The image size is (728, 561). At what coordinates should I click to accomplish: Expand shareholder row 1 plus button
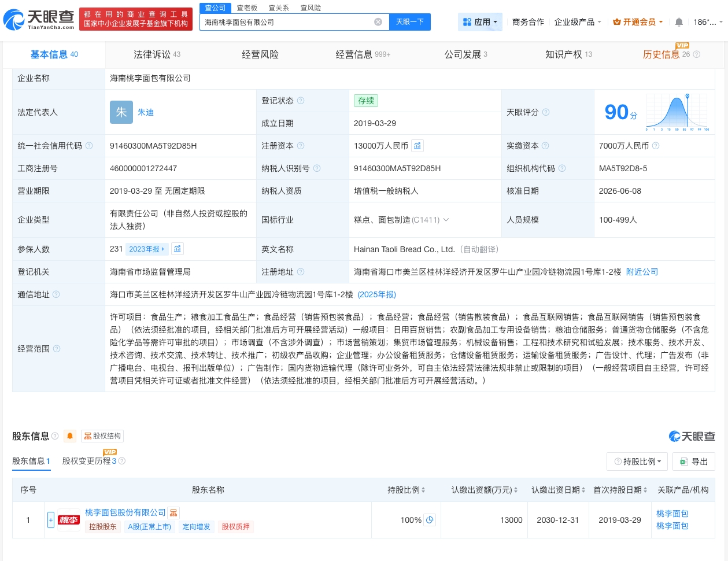click(x=51, y=520)
